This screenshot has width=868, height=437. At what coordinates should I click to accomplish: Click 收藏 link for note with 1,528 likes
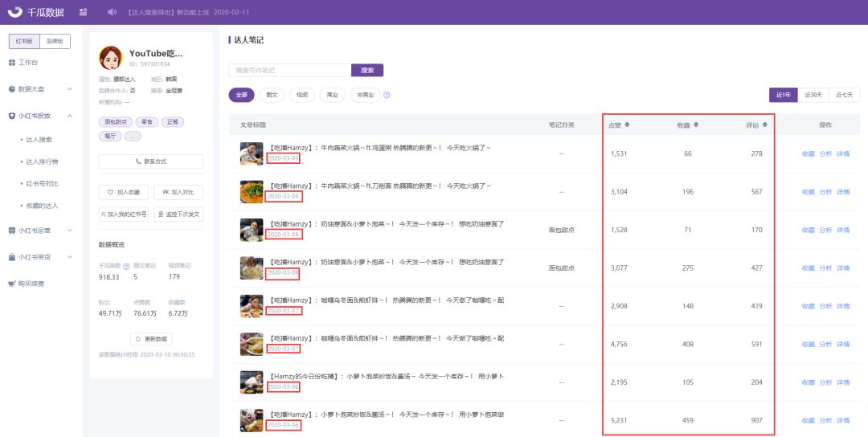click(809, 230)
